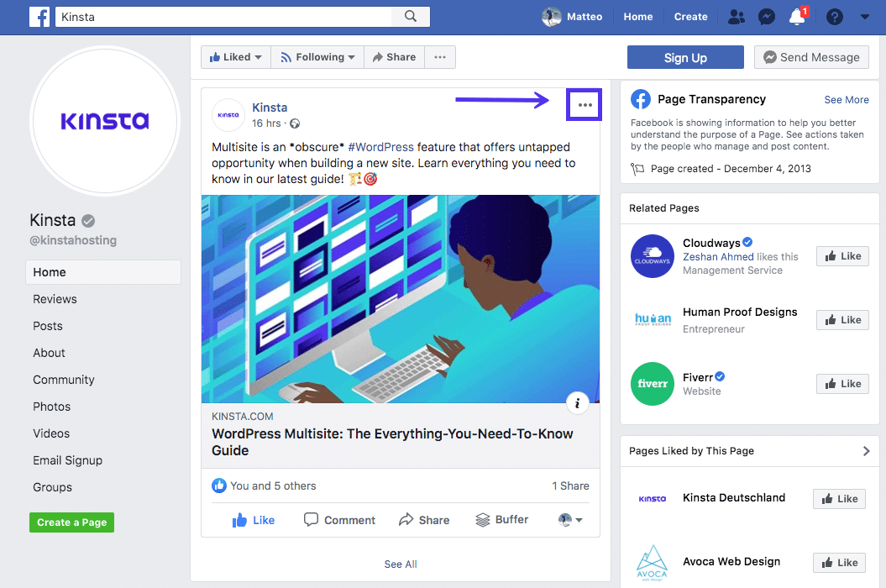Open the Photos section in the sidebar

click(51, 406)
